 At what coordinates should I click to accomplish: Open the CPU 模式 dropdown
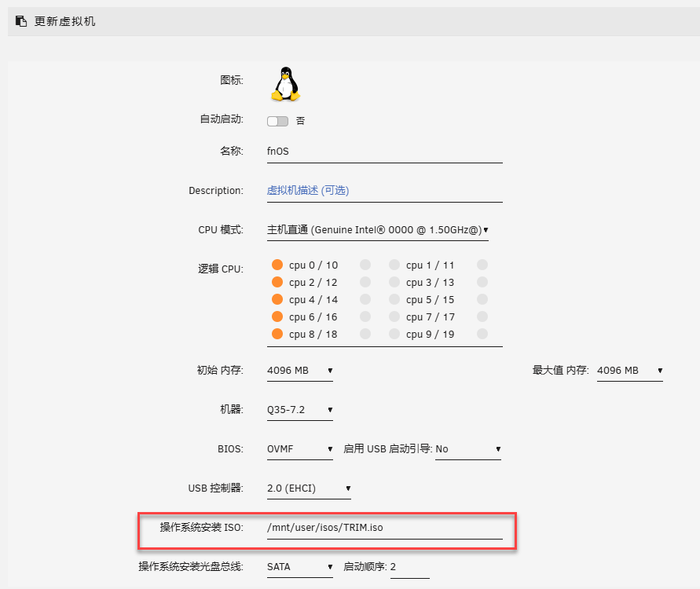[x=378, y=230]
